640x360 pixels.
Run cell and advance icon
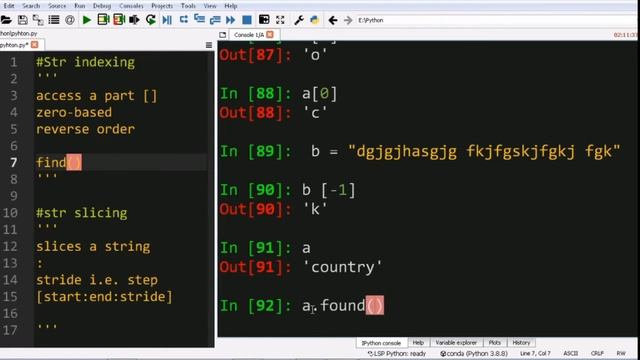[x=119, y=20]
